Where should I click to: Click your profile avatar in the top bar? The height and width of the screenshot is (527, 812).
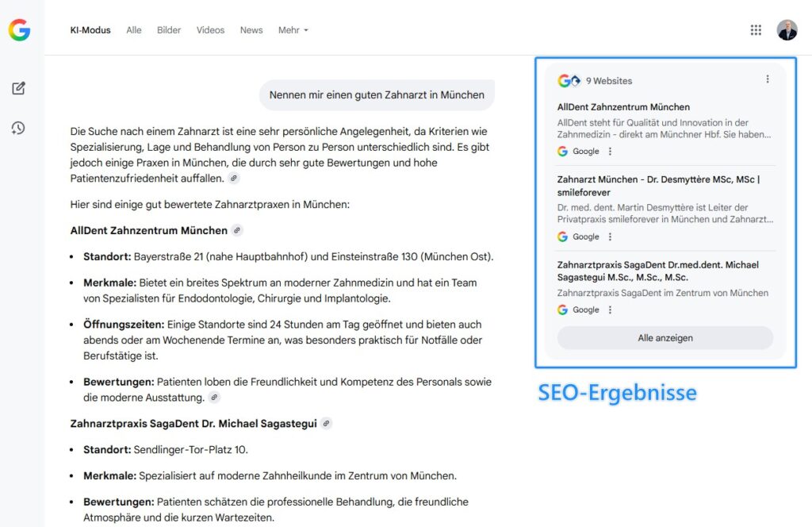tap(786, 29)
